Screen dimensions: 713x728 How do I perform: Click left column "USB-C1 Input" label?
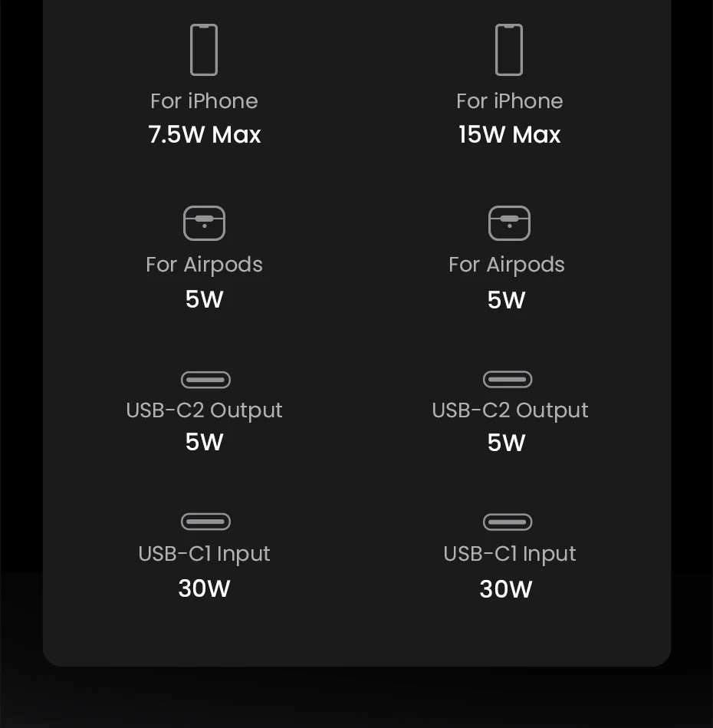(204, 554)
